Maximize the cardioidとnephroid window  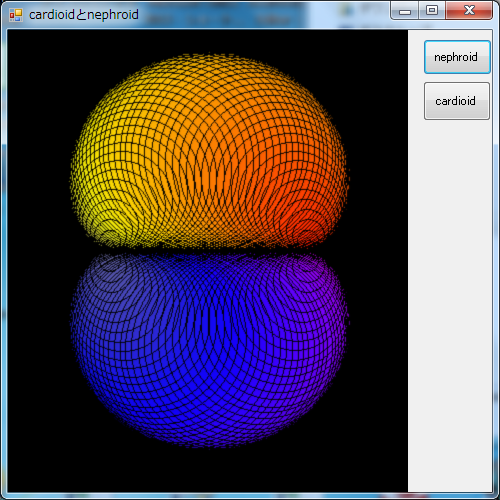432,11
